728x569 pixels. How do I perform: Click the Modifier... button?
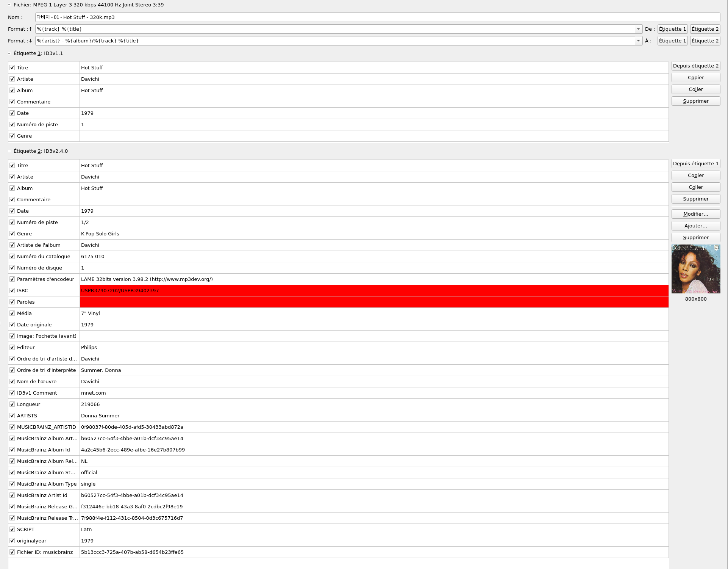click(695, 214)
